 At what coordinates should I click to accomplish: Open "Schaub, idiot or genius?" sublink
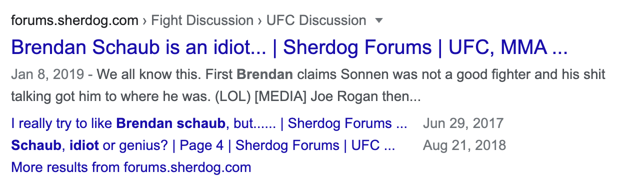click(x=203, y=145)
